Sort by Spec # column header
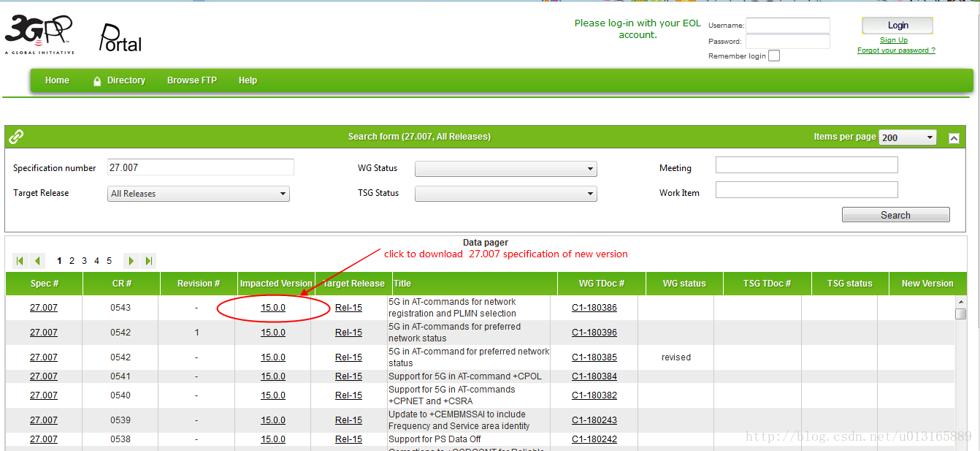This screenshot has width=980, height=451. point(45,284)
